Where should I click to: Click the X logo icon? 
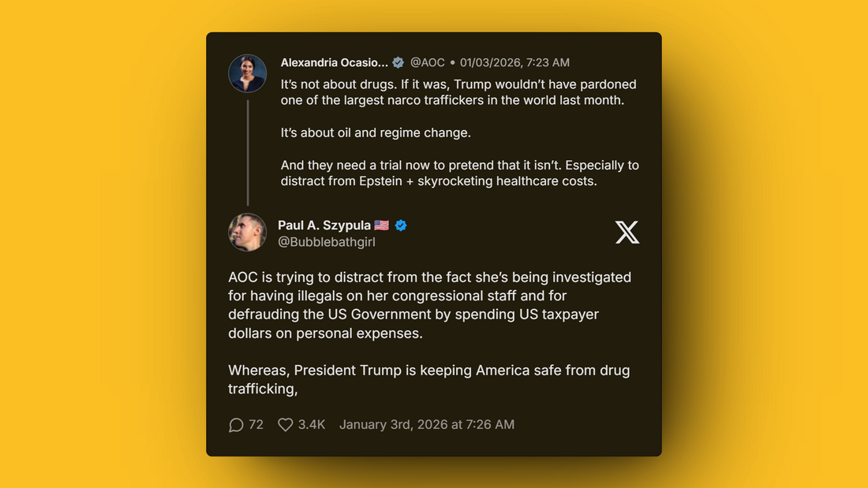(627, 233)
